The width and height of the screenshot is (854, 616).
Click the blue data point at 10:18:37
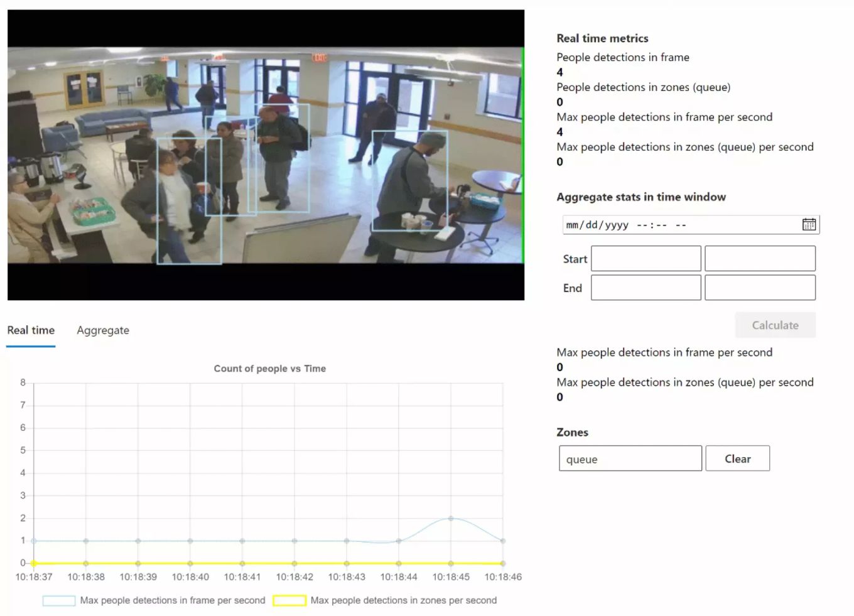point(34,541)
